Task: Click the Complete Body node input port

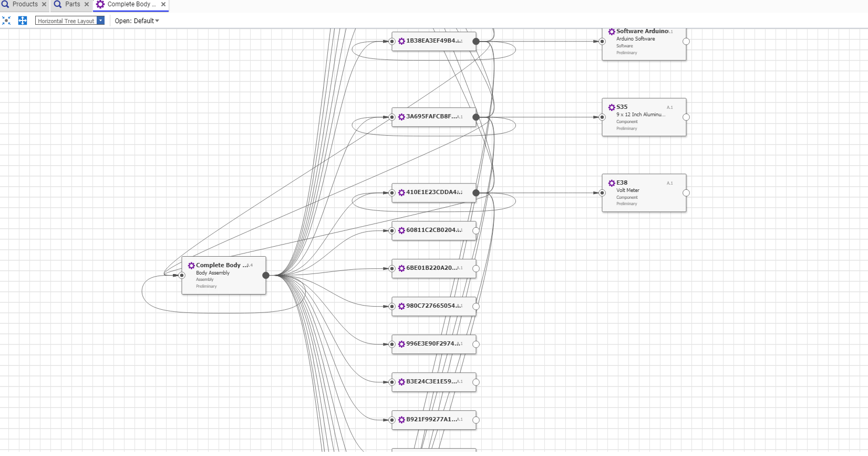Action: tap(182, 275)
